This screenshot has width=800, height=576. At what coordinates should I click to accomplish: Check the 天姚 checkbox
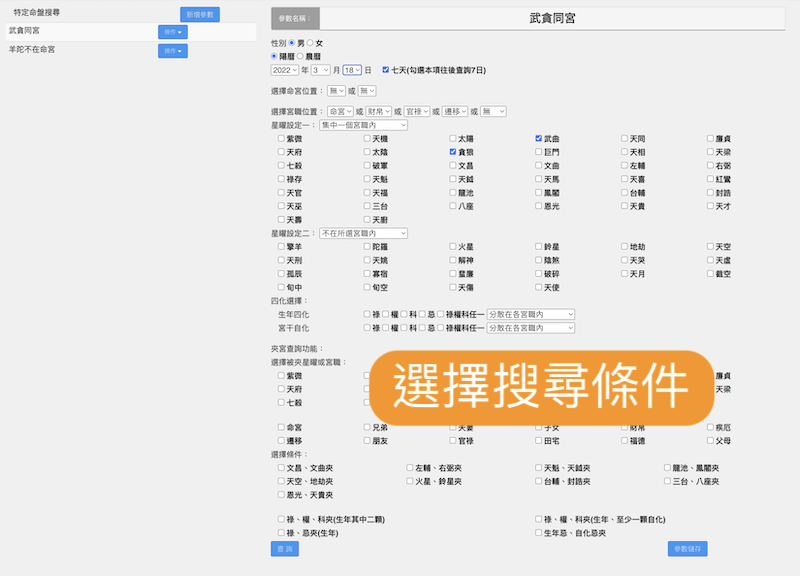(367, 260)
